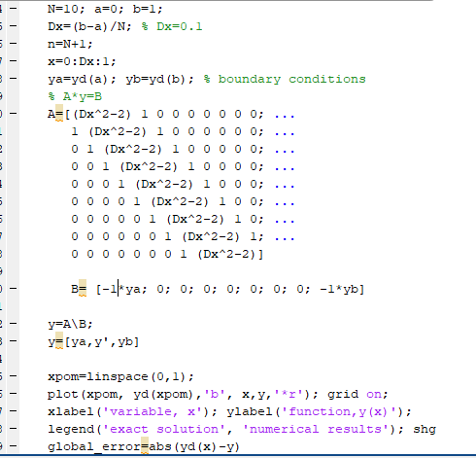Viewport: 476px width, 458px height.
Task: Click breakpoint dash next to n=N+1 line
Action: (x=13, y=44)
